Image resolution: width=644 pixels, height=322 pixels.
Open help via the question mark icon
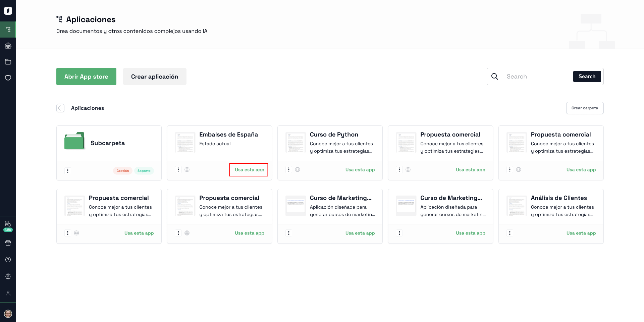click(8, 260)
